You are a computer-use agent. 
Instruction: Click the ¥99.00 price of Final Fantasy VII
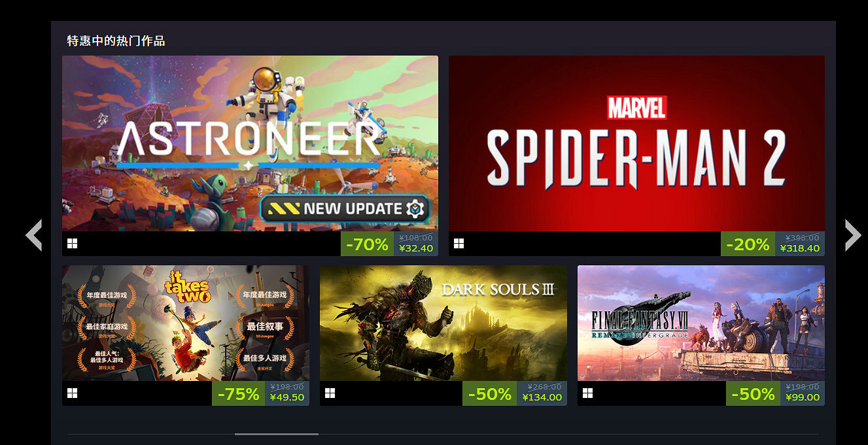tap(803, 397)
